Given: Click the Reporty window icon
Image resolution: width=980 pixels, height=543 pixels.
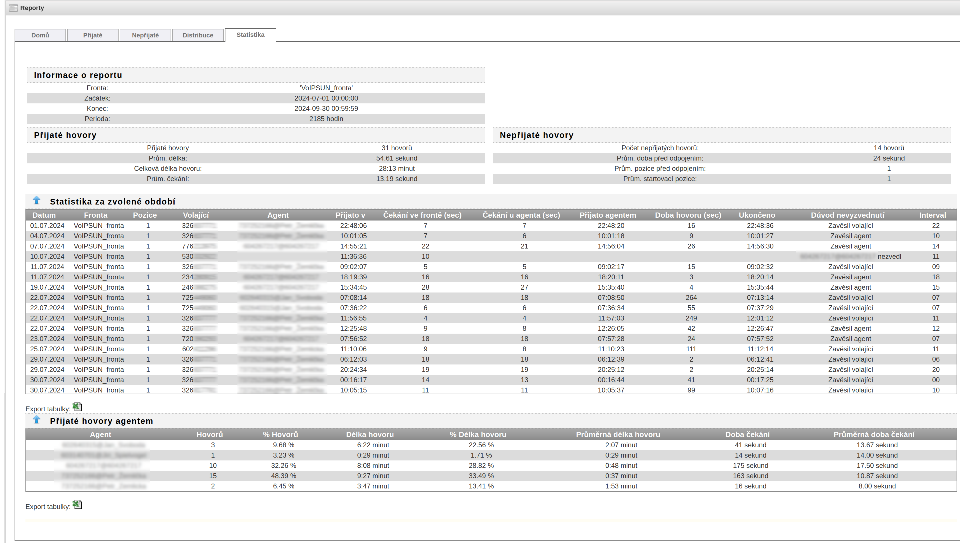Looking at the screenshot, I should click(13, 8).
